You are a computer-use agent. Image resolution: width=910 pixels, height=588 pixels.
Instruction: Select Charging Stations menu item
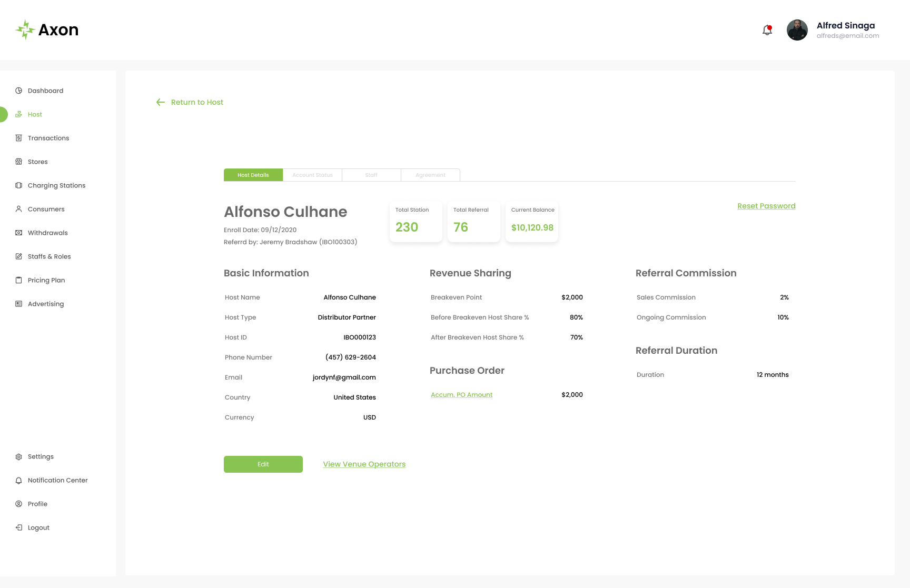[56, 185]
